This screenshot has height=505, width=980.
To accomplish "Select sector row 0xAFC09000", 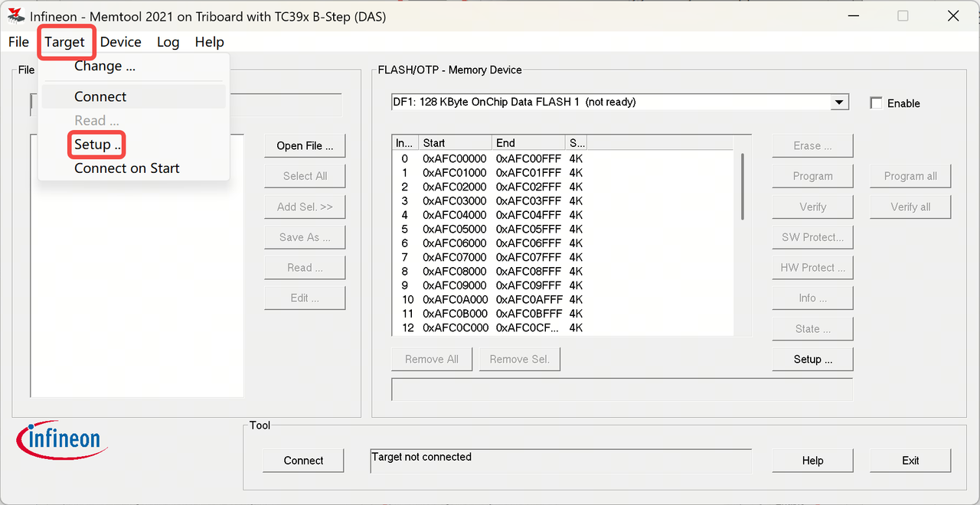I will click(x=563, y=285).
